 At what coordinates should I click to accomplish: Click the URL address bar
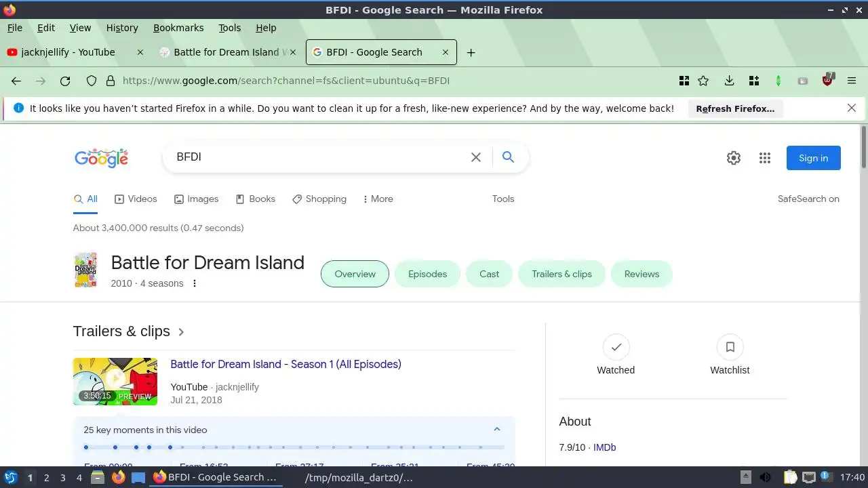click(x=393, y=81)
